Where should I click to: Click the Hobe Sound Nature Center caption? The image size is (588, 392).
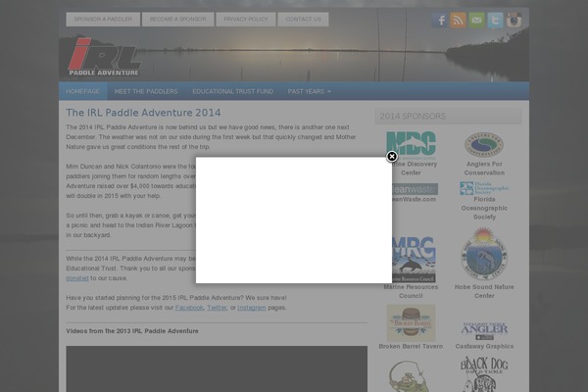(484, 291)
